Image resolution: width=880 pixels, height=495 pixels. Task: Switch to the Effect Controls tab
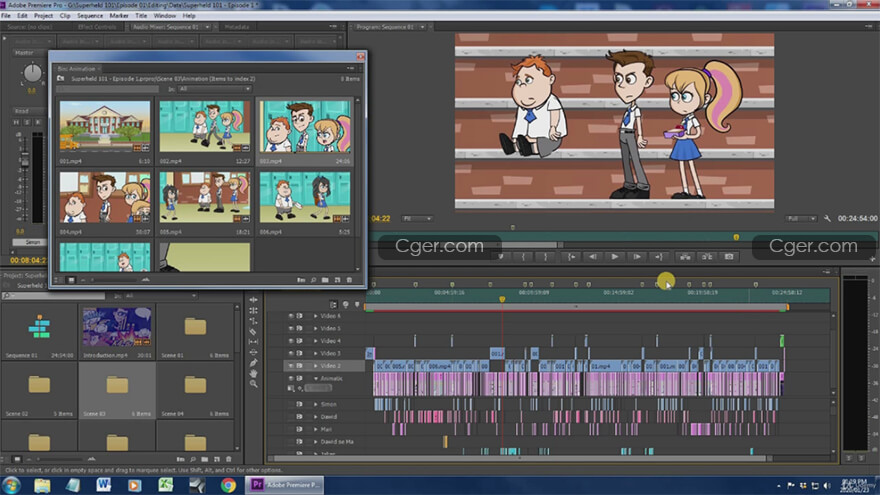coord(97,26)
